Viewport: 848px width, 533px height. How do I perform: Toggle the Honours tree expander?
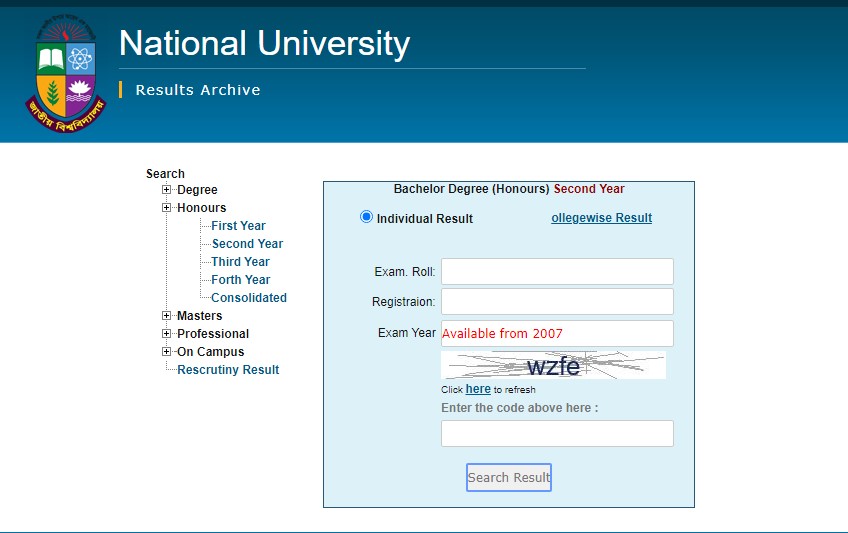point(167,208)
